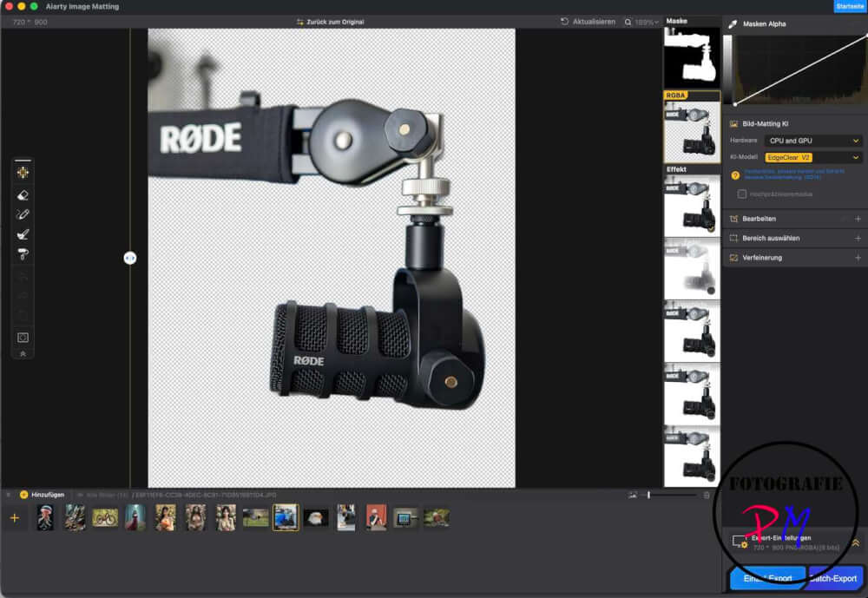Collapse the left toolbar with the chevron
868x598 pixels.
(23, 354)
